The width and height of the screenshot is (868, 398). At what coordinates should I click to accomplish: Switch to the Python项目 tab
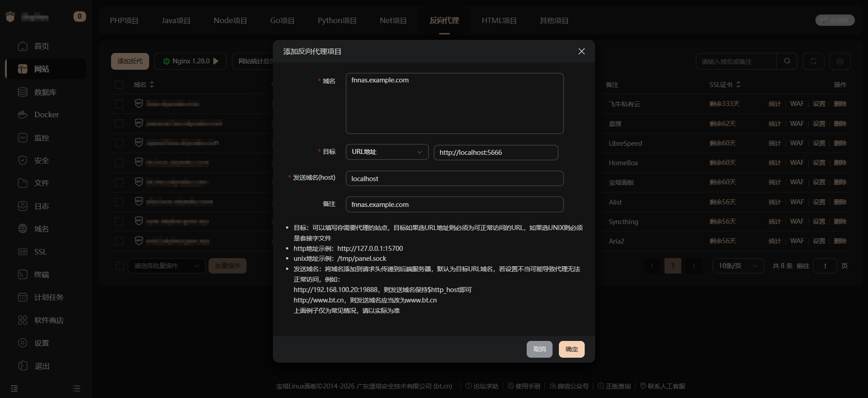[x=337, y=20]
